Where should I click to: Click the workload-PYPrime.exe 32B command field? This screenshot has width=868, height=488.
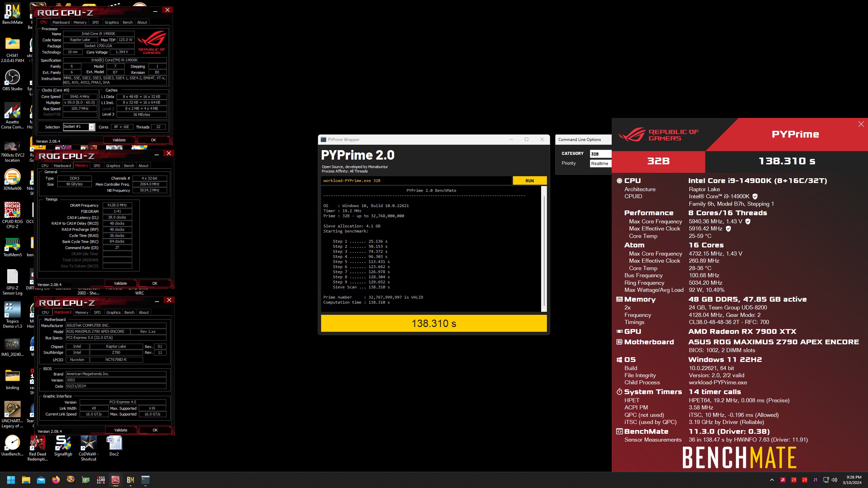click(416, 181)
